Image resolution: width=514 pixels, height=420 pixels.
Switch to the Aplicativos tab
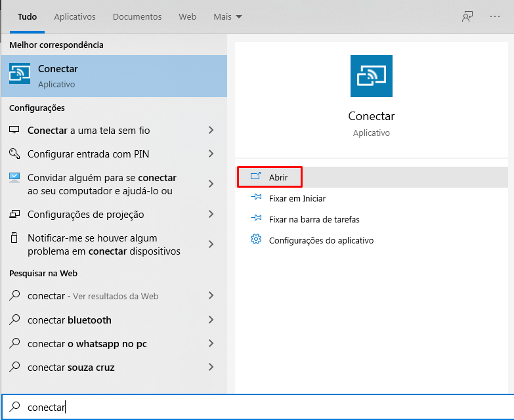coord(75,16)
